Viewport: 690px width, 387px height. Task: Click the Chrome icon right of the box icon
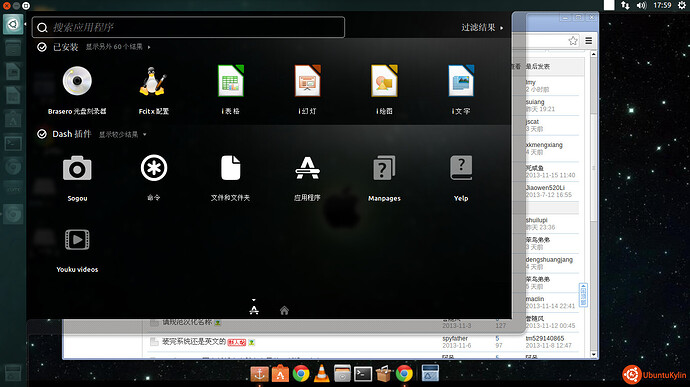(404, 374)
